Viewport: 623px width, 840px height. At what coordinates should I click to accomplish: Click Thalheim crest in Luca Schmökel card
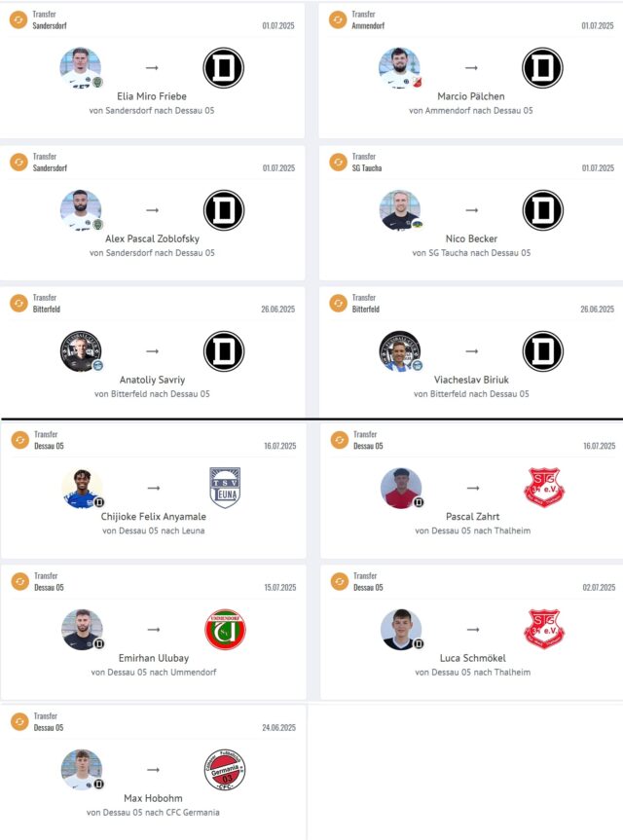(x=544, y=629)
